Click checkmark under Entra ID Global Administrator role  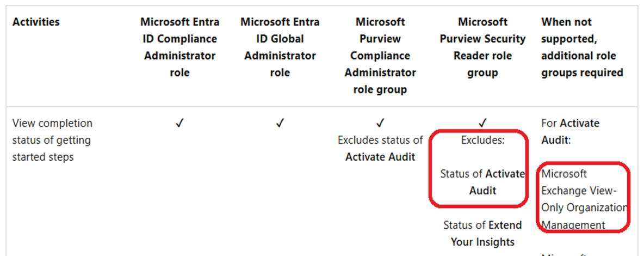[280, 124]
